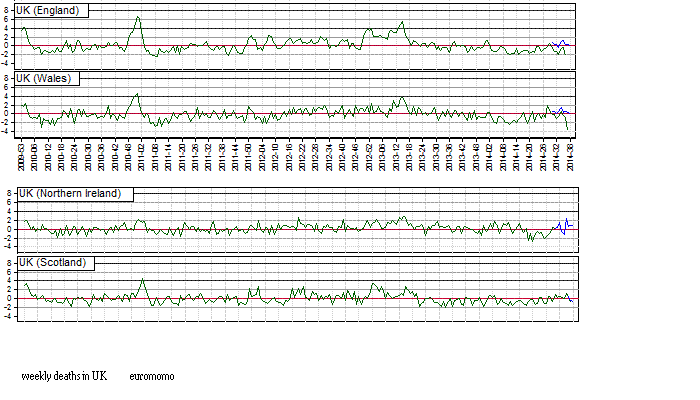Click the red zero baseline in Scotland chart

tap(300, 298)
